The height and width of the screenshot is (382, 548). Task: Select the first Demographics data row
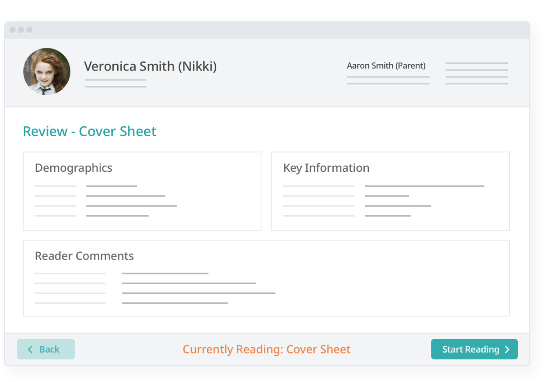(x=86, y=186)
